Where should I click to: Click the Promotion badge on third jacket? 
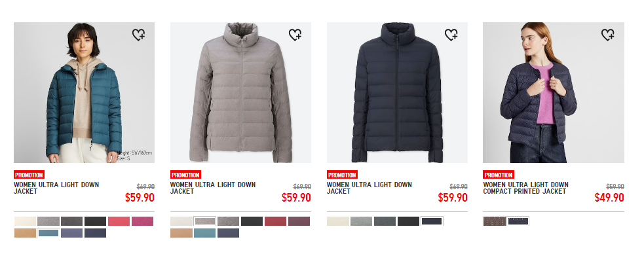click(x=342, y=175)
